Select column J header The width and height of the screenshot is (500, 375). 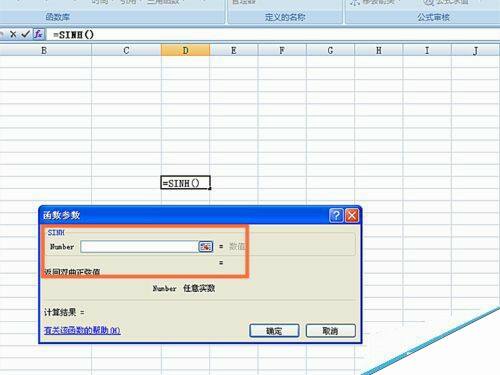[476, 51]
